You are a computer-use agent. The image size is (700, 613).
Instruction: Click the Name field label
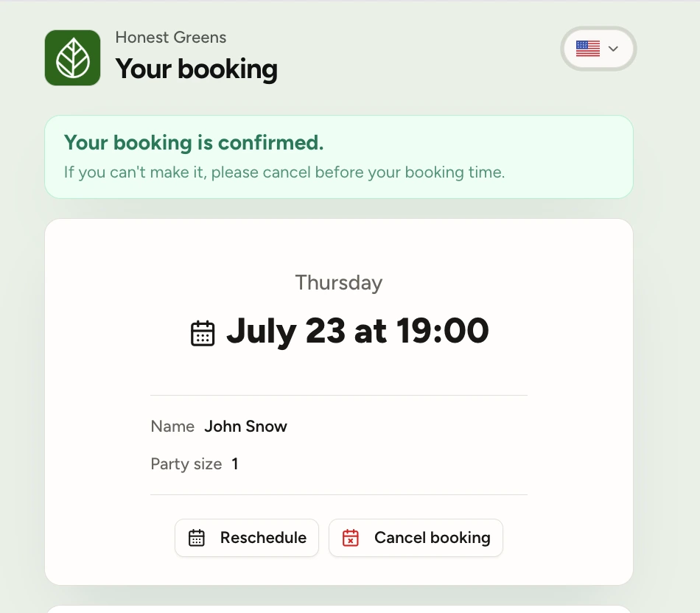point(172,427)
